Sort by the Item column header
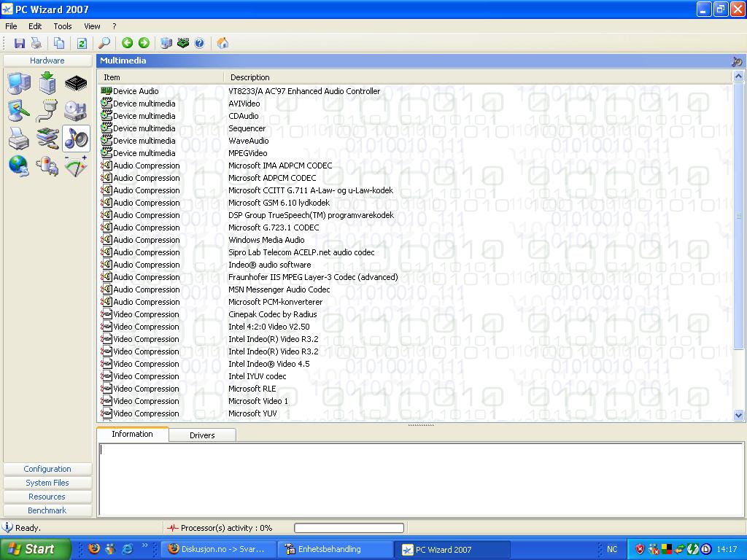 coord(160,77)
